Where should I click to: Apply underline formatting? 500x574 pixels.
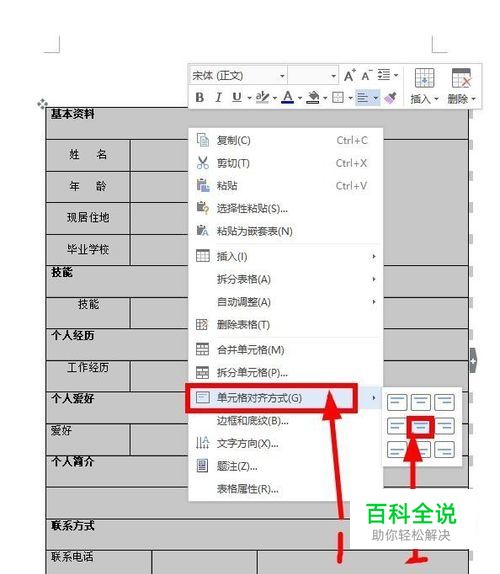237,97
